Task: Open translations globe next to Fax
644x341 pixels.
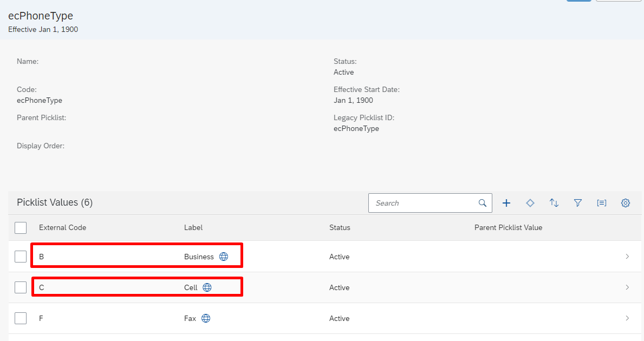Action: pos(206,318)
